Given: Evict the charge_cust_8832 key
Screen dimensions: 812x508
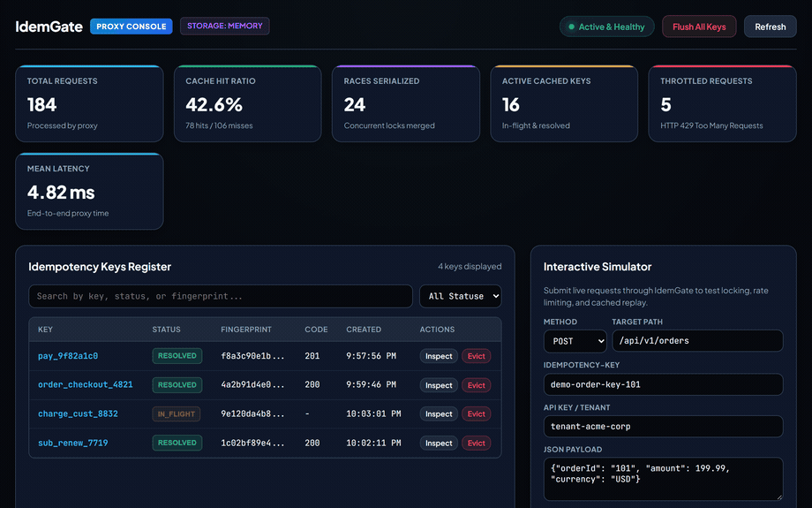Looking at the screenshot, I should tap(476, 413).
